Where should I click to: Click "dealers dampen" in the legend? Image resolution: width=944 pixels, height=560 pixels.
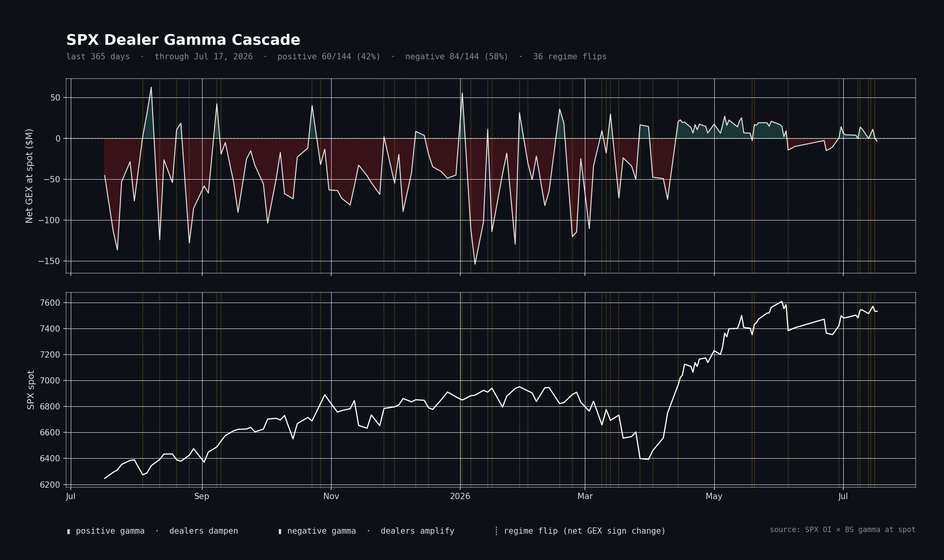(x=204, y=531)
